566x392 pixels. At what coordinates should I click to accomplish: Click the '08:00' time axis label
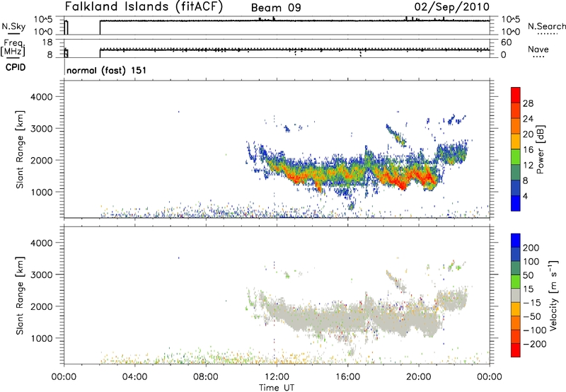tap(206, 377)
